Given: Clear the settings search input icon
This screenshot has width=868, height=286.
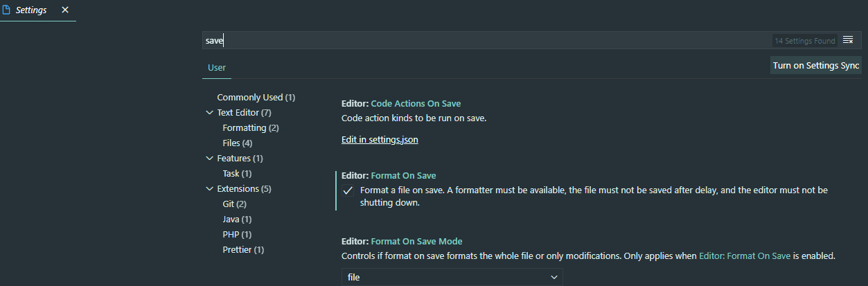Looking at the screenshot, I should pos(848,40).
